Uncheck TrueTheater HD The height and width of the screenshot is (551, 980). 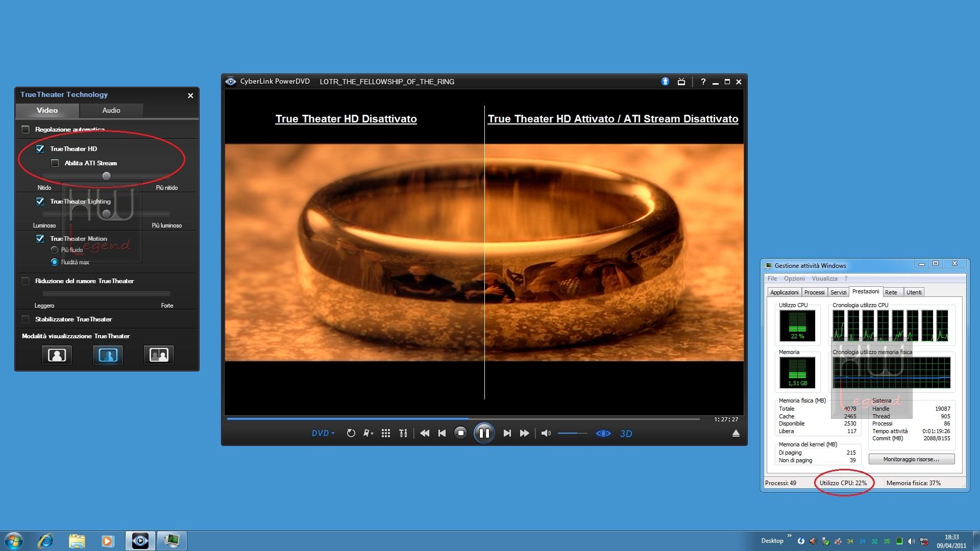click(40, 149)
